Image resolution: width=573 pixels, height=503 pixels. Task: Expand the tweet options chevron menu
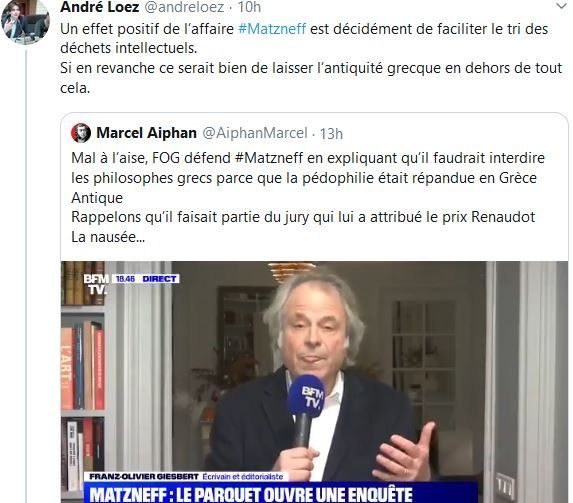click(x=561, y=6)
